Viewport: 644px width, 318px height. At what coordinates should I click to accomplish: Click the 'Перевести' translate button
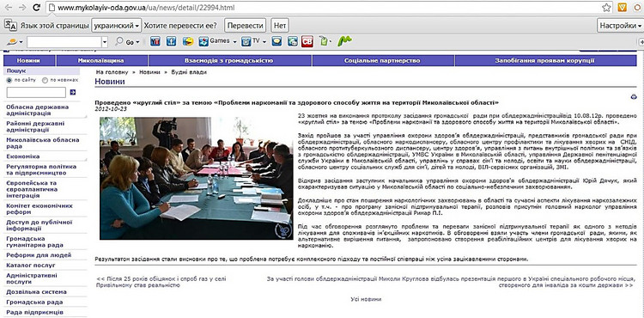tap(246, 26)
